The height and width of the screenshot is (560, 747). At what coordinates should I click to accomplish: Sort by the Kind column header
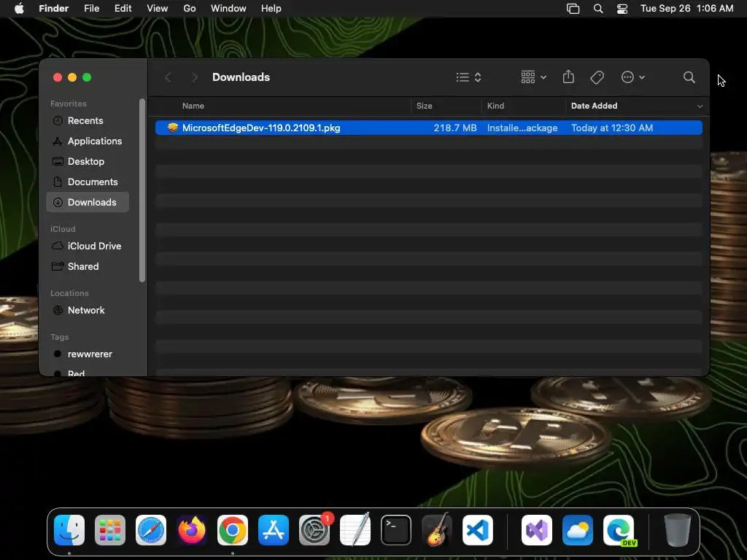click(495, 106)
